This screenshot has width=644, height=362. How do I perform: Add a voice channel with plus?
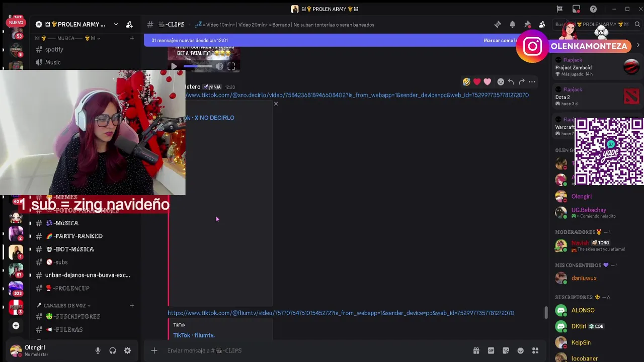coord(132,305)
